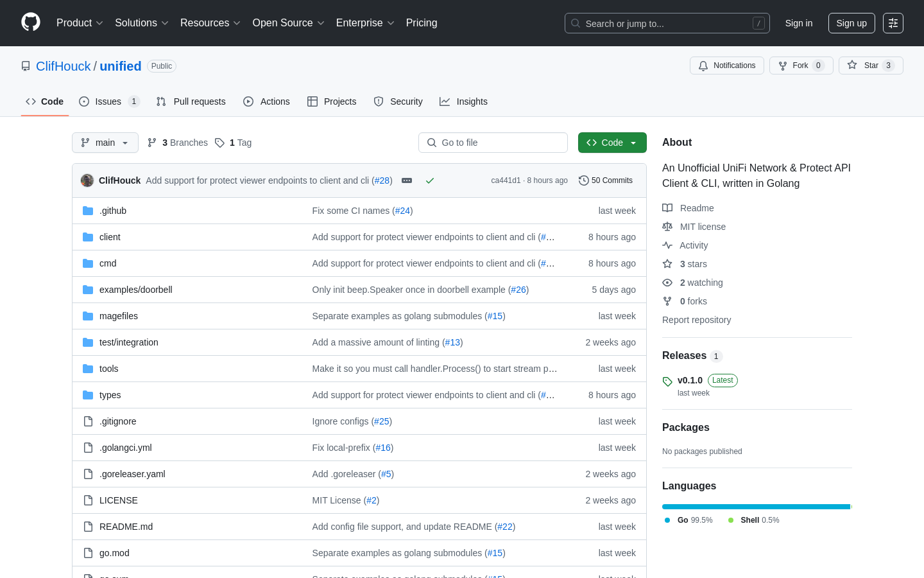924x578 pixels.
Task: Switch to the Insights tab
Action: click(463, 101)
